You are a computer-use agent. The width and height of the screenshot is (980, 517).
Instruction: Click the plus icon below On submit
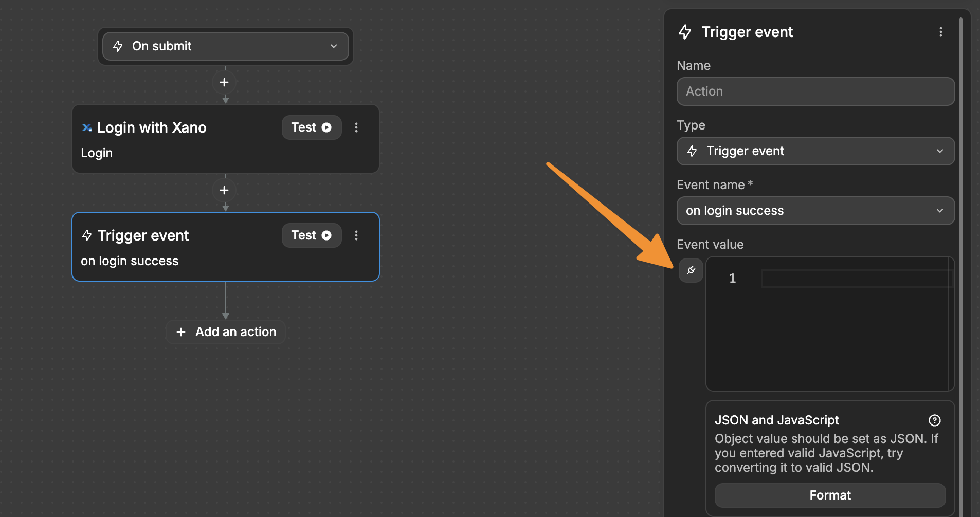(225, 82)
